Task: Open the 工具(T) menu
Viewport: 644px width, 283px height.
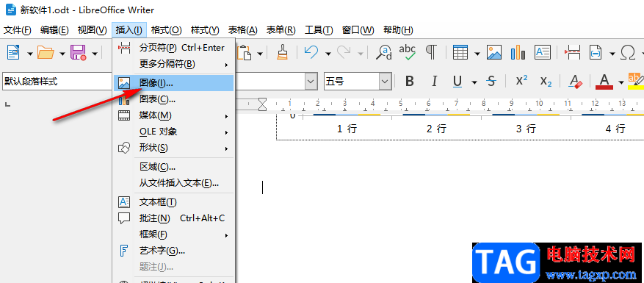Action: [318, 30]
